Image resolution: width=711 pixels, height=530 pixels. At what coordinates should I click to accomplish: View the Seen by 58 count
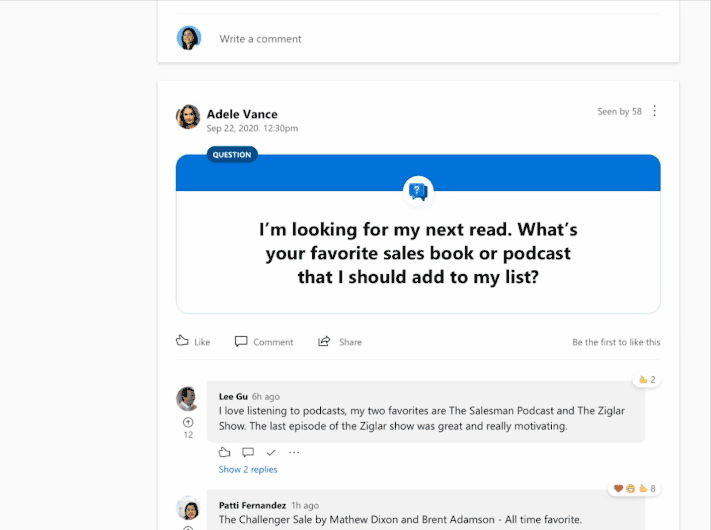coord(619,112)
